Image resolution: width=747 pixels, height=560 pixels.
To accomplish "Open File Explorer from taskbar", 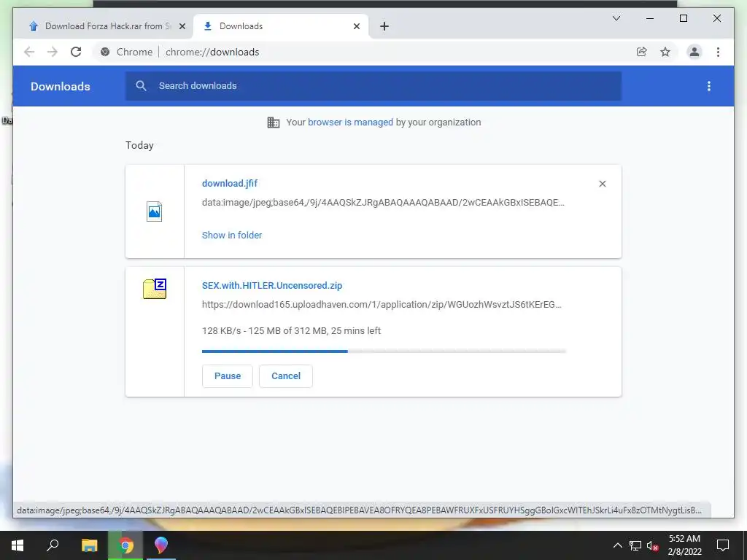I will point(89,545).
